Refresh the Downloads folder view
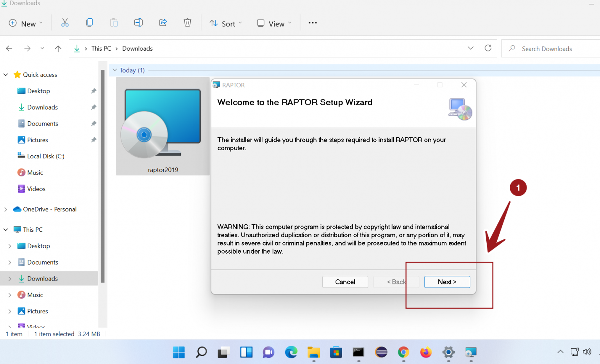Viewport: 600px width, 364px height. point(488,48)
